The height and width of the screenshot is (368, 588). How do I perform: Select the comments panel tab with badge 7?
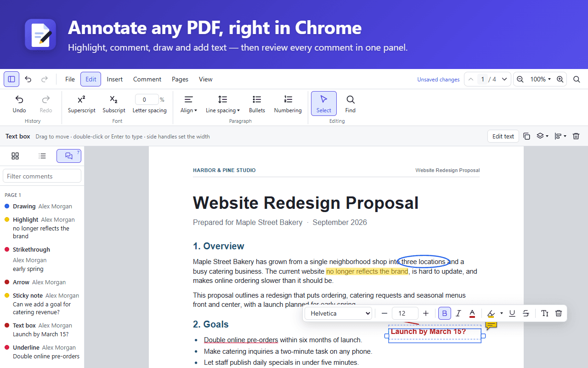[x=69, y=156]
